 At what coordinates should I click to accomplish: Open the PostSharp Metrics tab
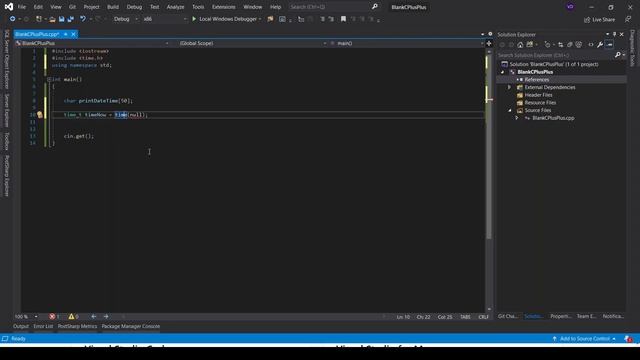(77, 326)
